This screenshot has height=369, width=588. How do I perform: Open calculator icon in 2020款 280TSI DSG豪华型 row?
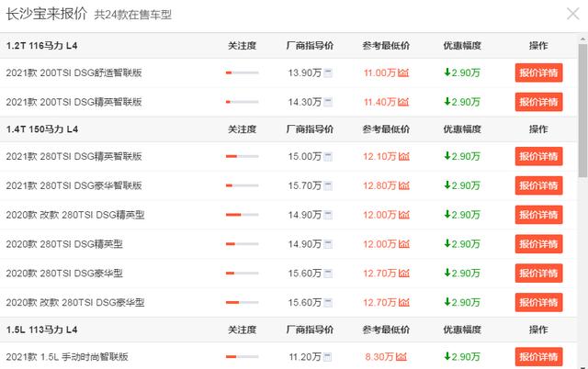point(328,274)
